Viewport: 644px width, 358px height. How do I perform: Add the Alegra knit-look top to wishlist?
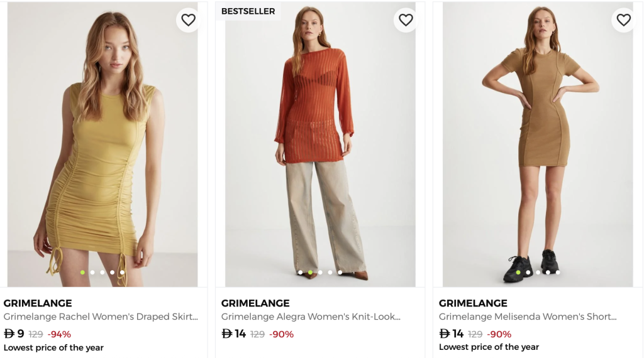[x=406, y=20]
